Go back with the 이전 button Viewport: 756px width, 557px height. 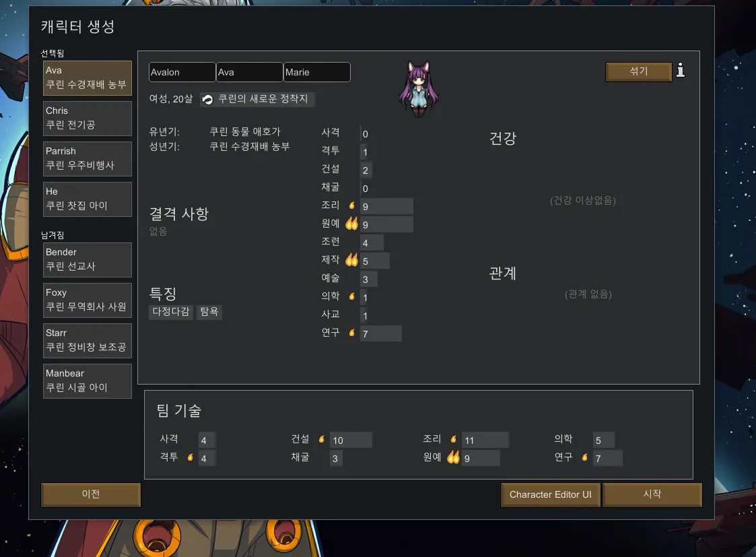[x=91, y=494]
